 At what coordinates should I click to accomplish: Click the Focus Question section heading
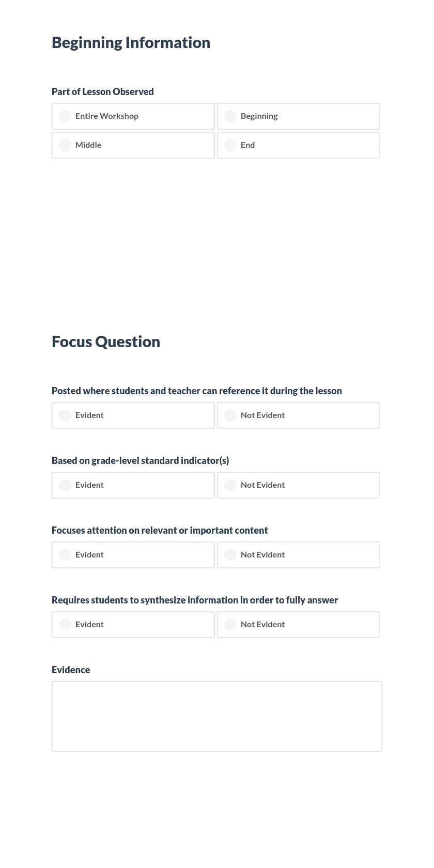click(x=106, y=341)
